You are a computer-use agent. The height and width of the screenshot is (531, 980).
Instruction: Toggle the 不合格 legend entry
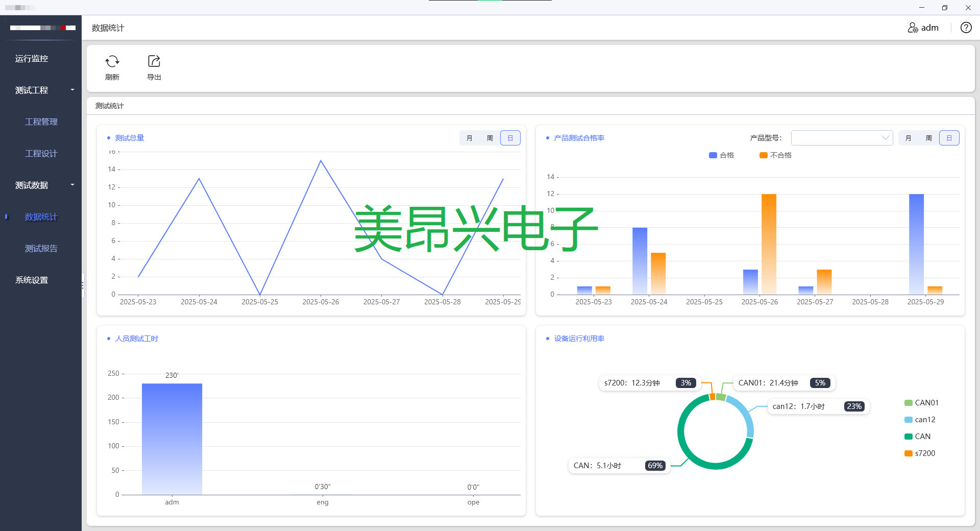[776, 155]
